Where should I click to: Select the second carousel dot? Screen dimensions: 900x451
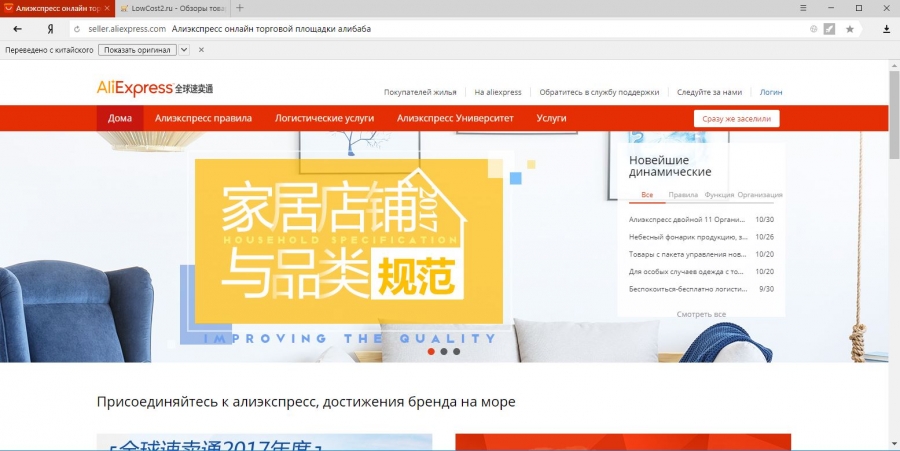point(444,352)
